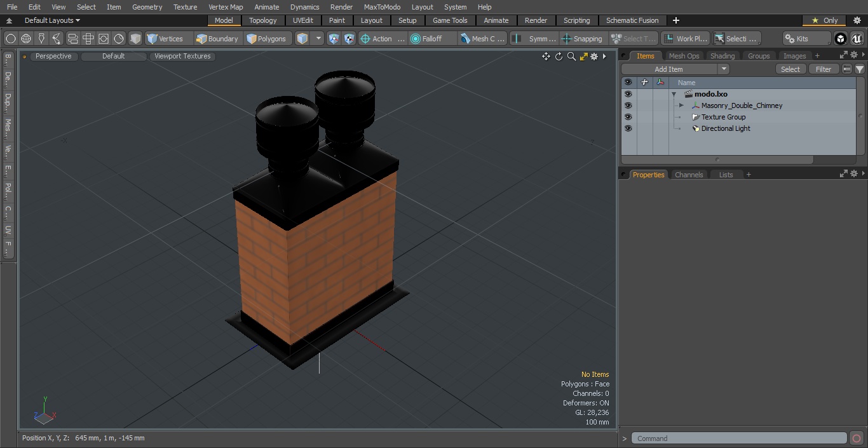Add a new layout tab with plus
The width and height of the screenshot is (868, 448).
coord(675,20)
